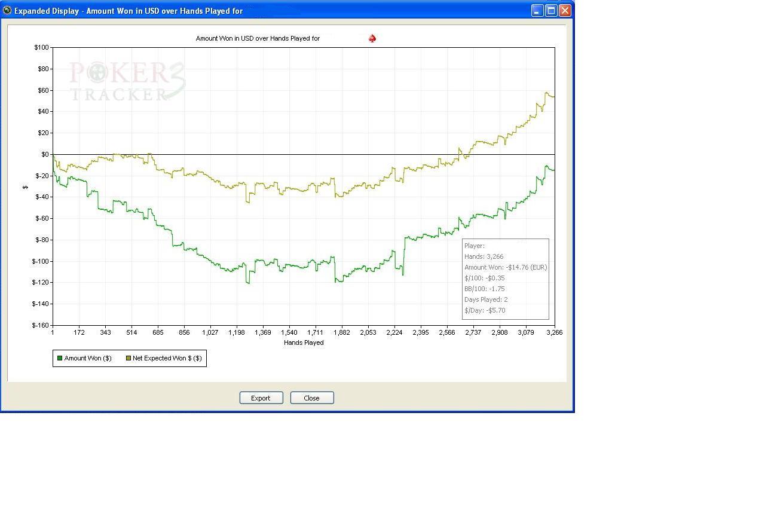Click the $-160 y-axis label

click(40, 325)
